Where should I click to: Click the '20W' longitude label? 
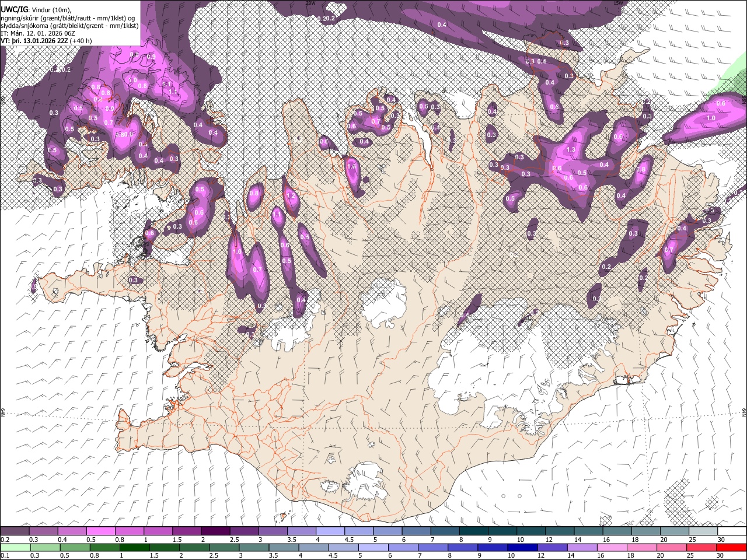click(310, 3)
